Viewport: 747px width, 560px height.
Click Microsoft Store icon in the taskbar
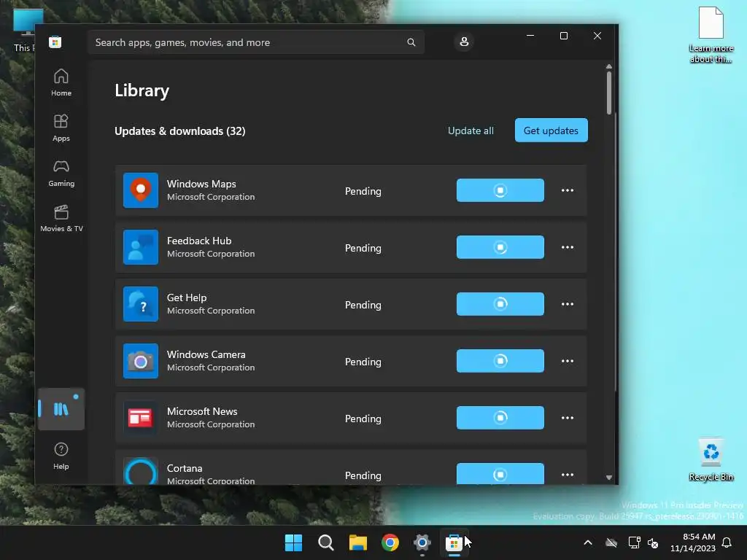pyautogui.click(x=454, y=542)
